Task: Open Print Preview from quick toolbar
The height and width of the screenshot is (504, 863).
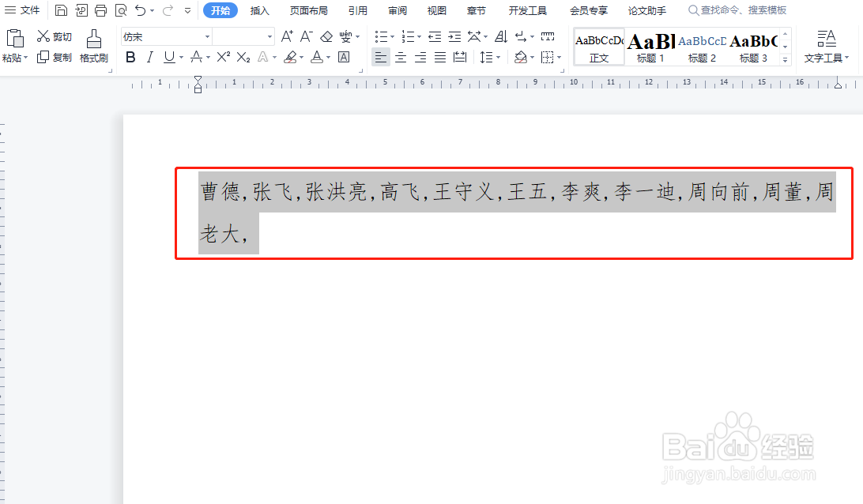Action: (121, 10)
